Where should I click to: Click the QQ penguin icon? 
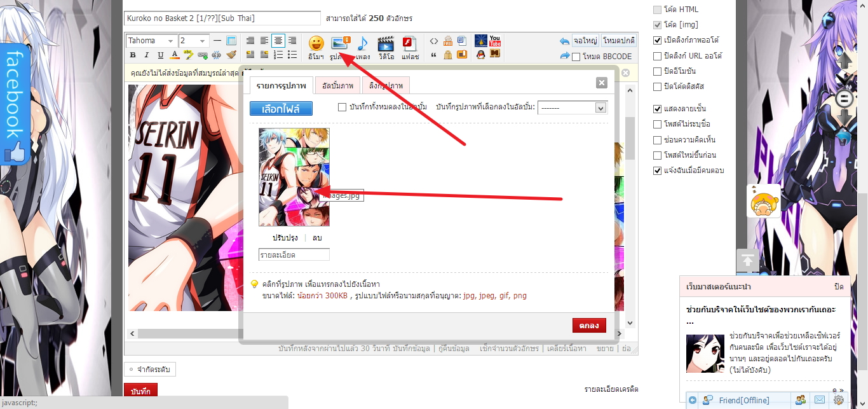pyautogui.click(x=481, y=55)
